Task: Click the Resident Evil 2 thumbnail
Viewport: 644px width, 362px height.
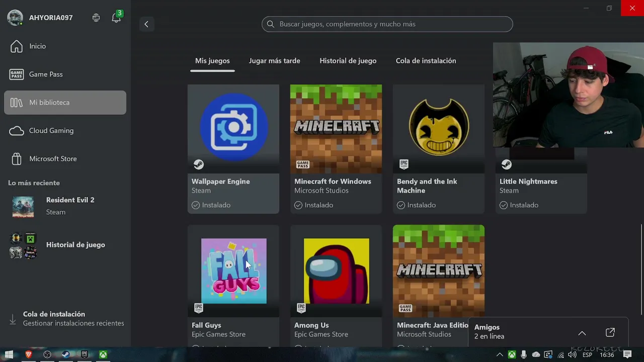Action: pyautogui.click(x=23, y=207)
